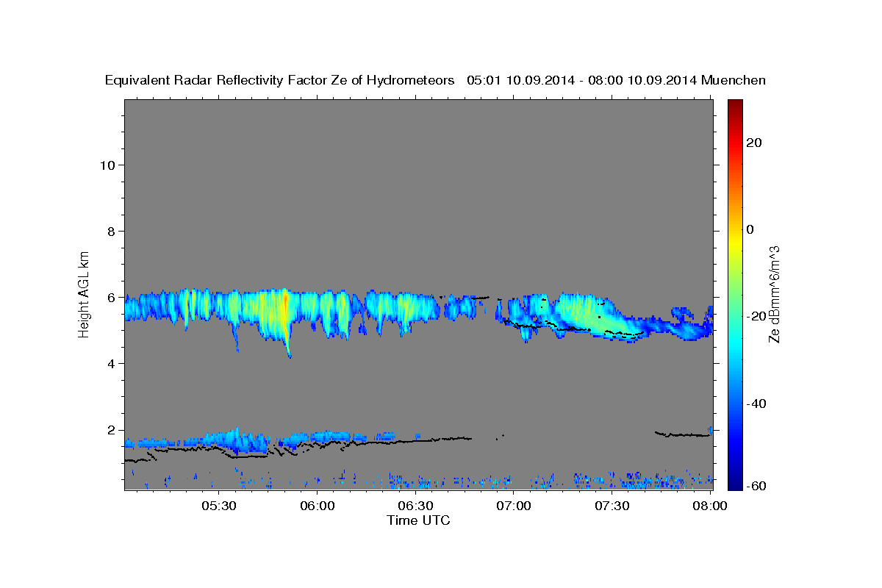This screenshot has height=588, width=882.
Task: Click the colorbar value -60
Action: (756, 487)
